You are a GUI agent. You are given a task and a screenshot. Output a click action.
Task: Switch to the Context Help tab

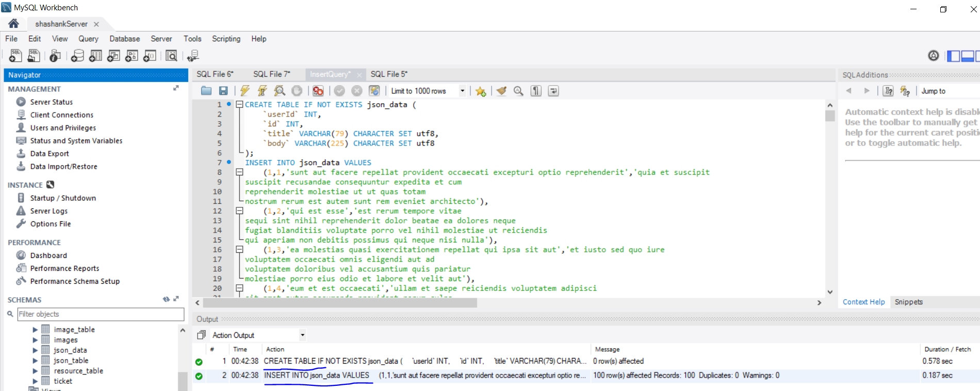pyautogui.click(x=863, y=302)
